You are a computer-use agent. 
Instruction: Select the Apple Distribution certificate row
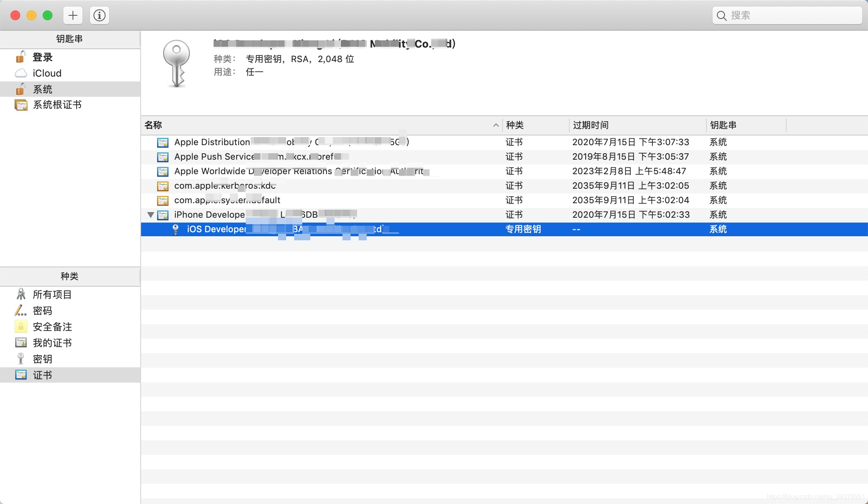click(504, 142)
